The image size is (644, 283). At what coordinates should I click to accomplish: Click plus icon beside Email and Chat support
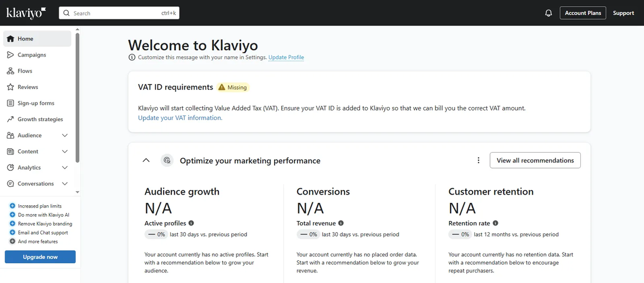click(12, 232)
